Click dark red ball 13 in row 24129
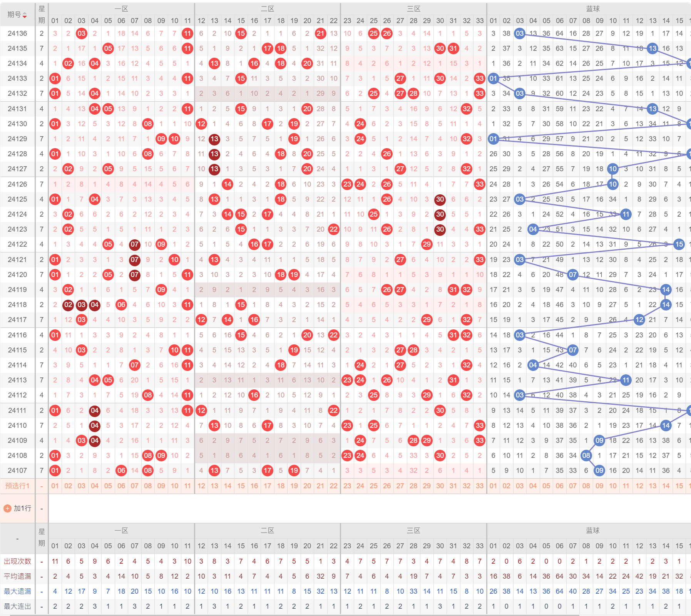Screen dimensions: 691x616 (214, 139)
